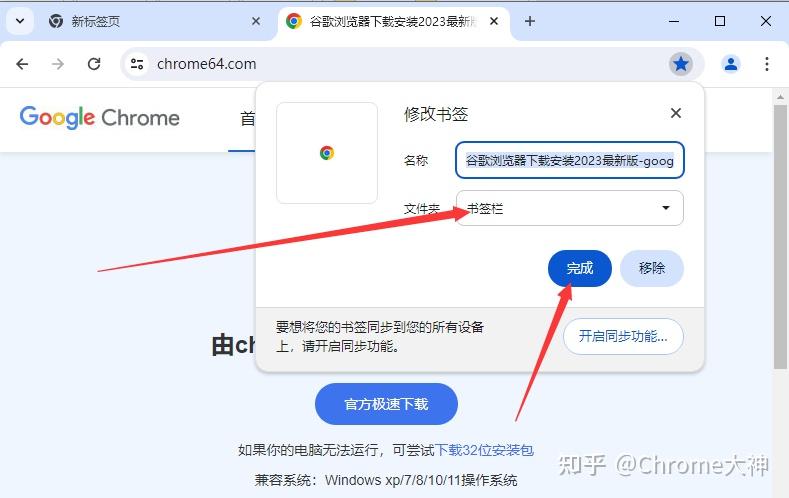Click the 官方极速下载 button

[386, 404]
